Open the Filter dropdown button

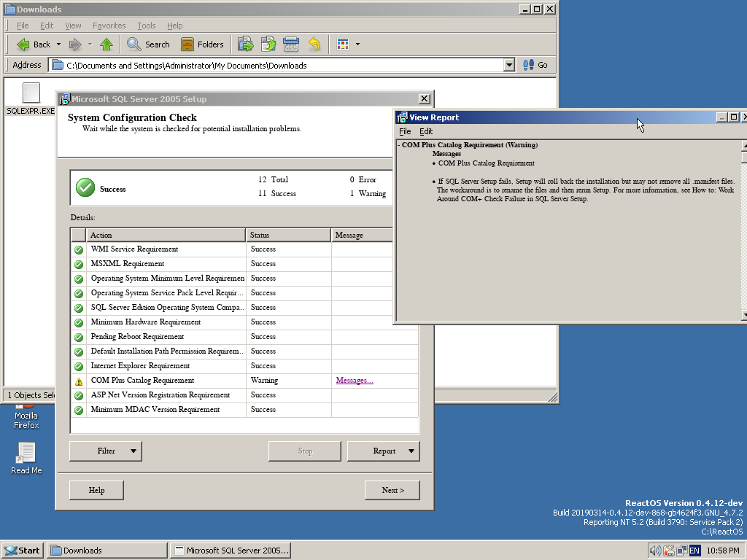[133, 451]
